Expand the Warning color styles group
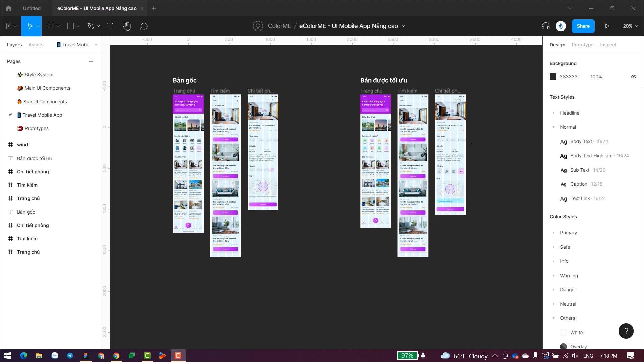This screenshot has height=362, width=644. [553, 276]
